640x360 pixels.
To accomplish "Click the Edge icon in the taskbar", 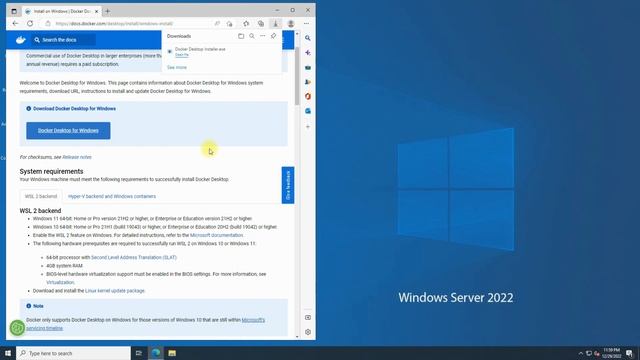I will pyautogui.click(x=156, y=353).
